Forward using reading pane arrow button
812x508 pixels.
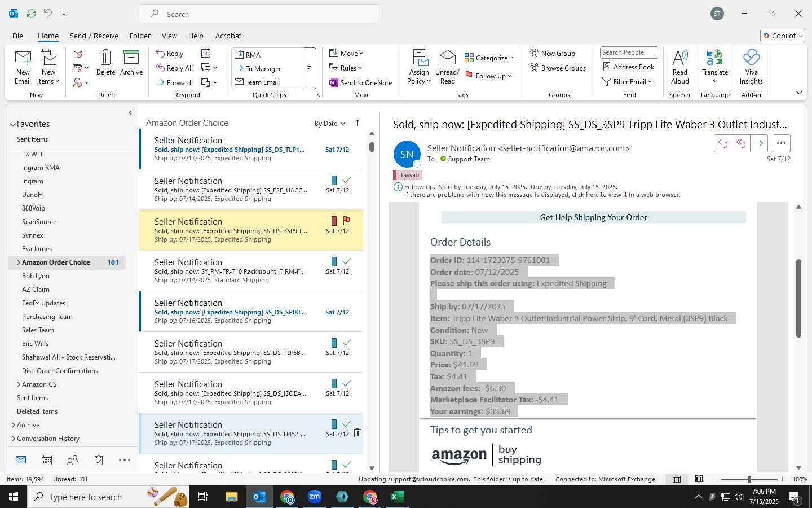759,143
